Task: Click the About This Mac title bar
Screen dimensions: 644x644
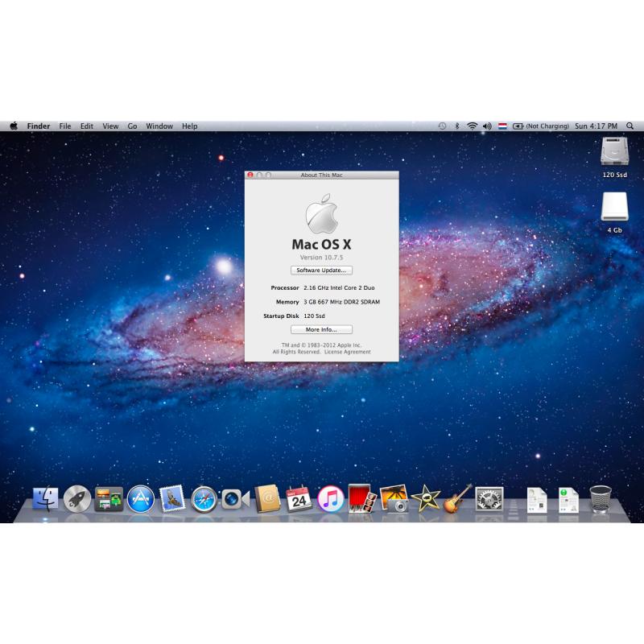Action: coord(321,175)
